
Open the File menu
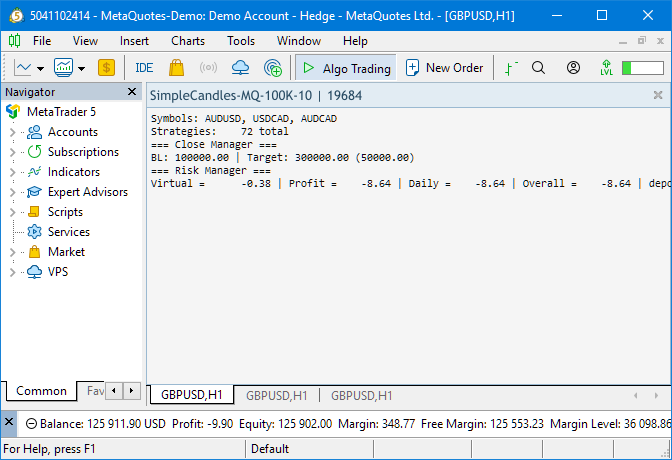coord(42,41)
